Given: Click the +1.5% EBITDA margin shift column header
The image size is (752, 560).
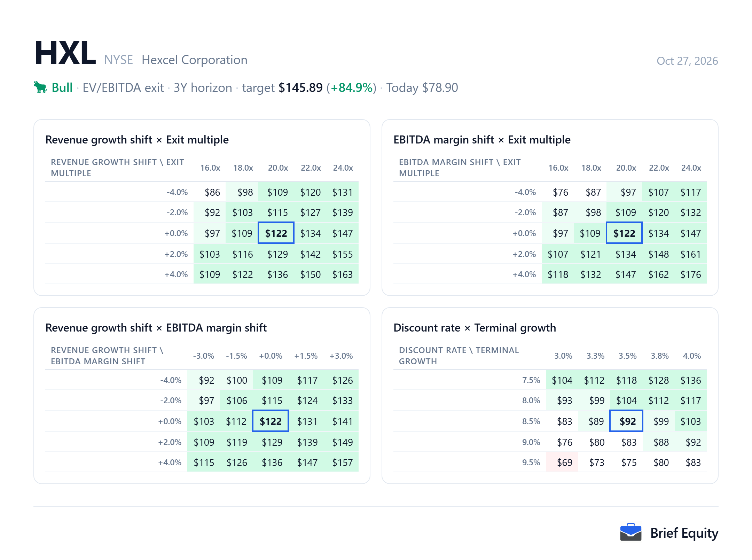Looking at the screenshot, I should click(x=306, y=356).
